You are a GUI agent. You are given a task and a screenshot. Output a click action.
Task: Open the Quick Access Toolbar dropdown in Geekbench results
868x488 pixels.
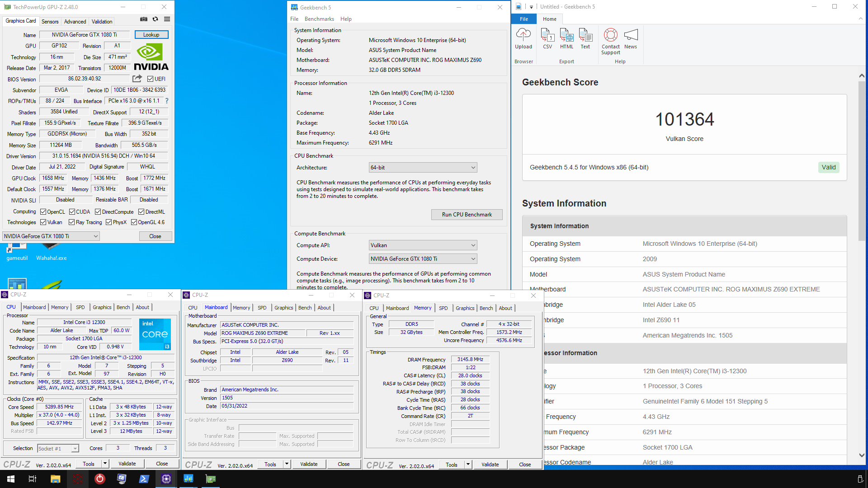(531, 7)
